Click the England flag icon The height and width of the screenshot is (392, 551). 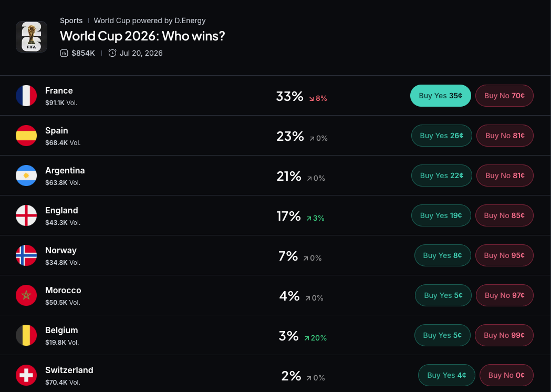tap(26, 215)
